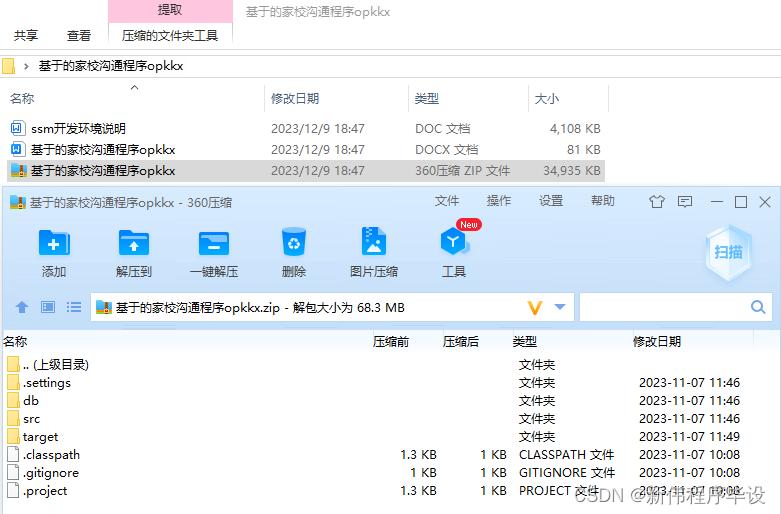Select the .settings folder name
The image size is (781, 514).
[47, 383]
